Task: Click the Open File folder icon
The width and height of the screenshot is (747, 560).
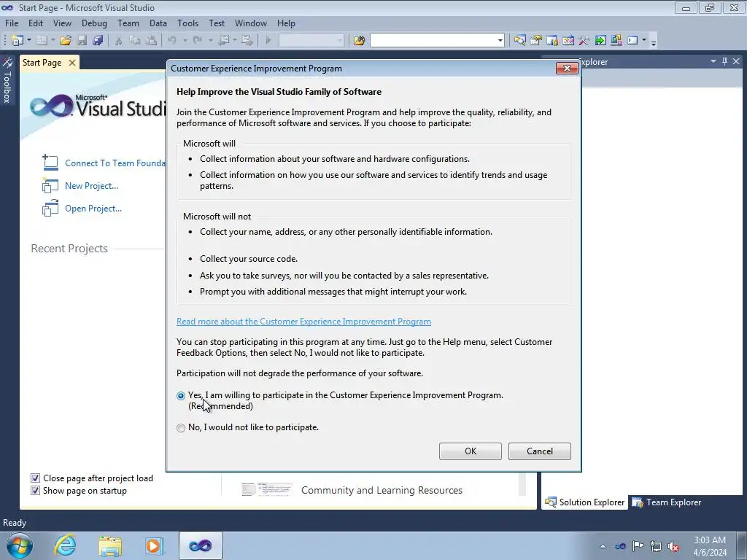Action: pos(66,41)
